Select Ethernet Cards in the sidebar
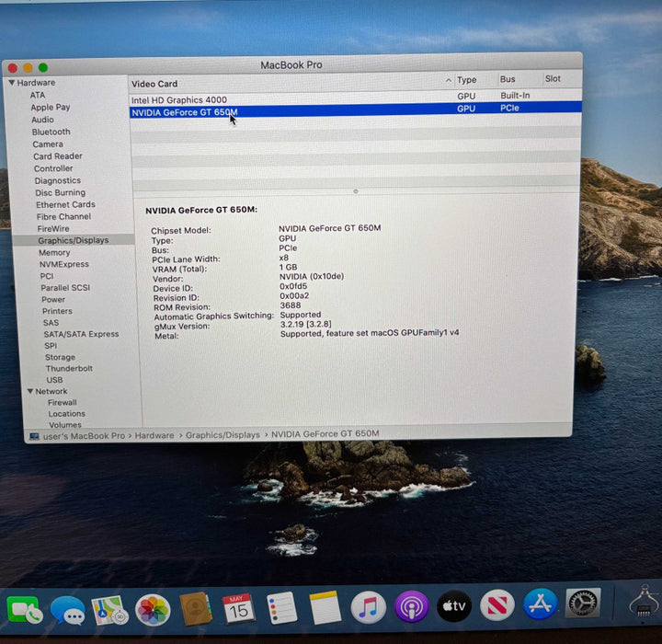 [x=65, y=204]
